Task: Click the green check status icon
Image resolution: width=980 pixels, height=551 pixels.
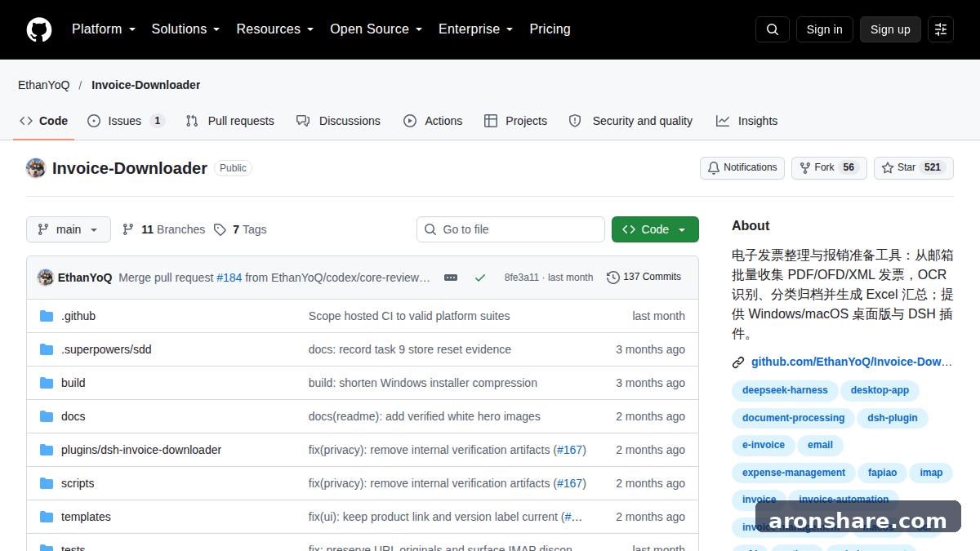Action: [480, 278]
